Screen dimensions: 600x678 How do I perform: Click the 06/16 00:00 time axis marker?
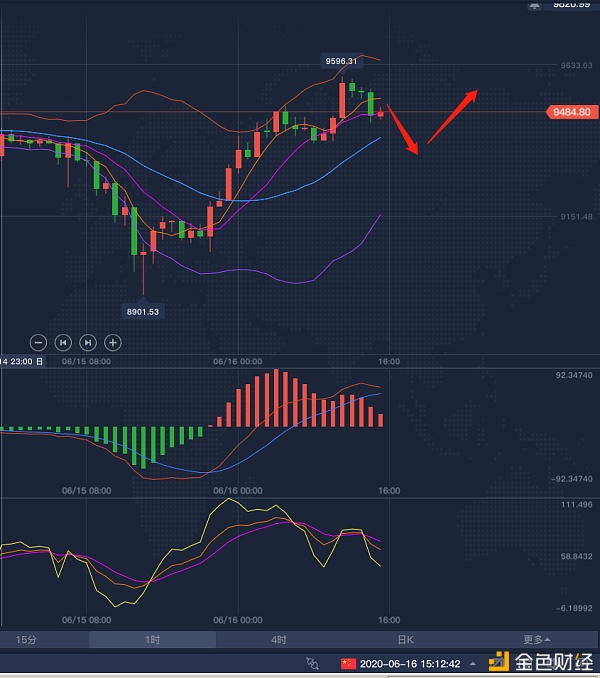[237, 361]
